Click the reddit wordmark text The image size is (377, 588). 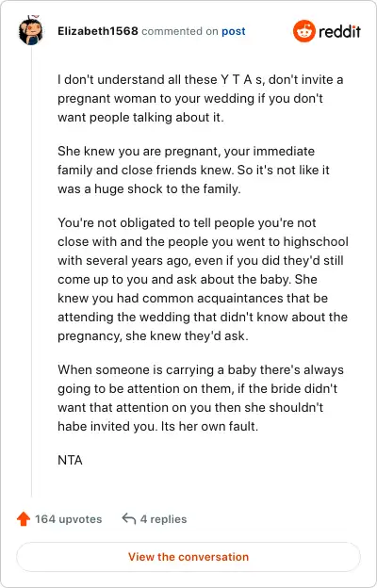(339, 31)
